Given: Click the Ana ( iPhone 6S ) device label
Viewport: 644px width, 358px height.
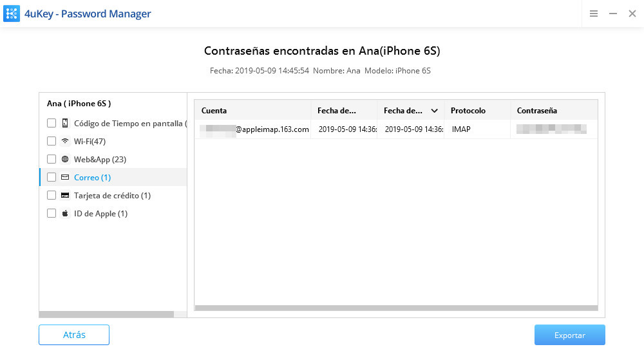Looking at the screenshot, I should point(79,104).
